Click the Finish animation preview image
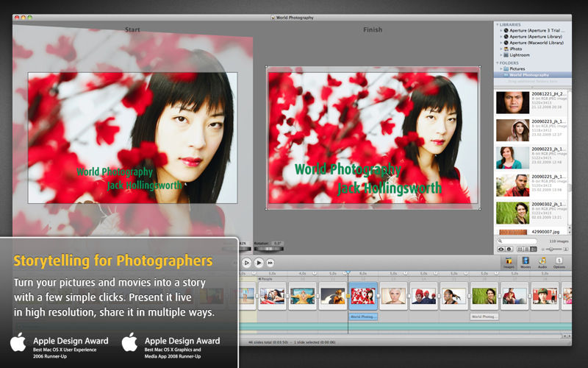Image resolution: width=588 pixels, height=368 pixels. coord(373,138)
